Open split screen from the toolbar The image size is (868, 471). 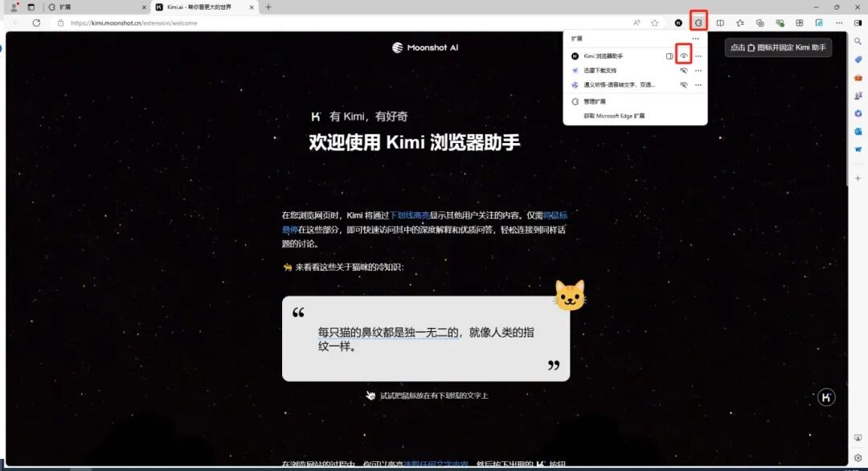pos(720,23)
